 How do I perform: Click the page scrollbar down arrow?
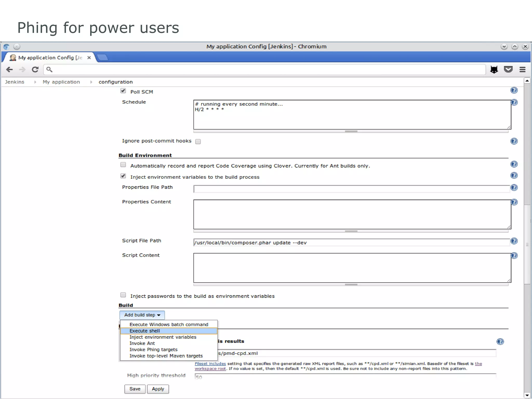527,395
